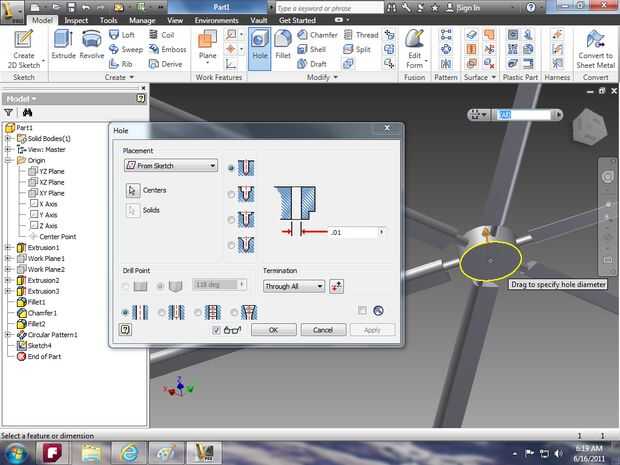Screen dimensions: 620x465
Task: Select the simple drilled hole type radio
Action: (231, 168)
